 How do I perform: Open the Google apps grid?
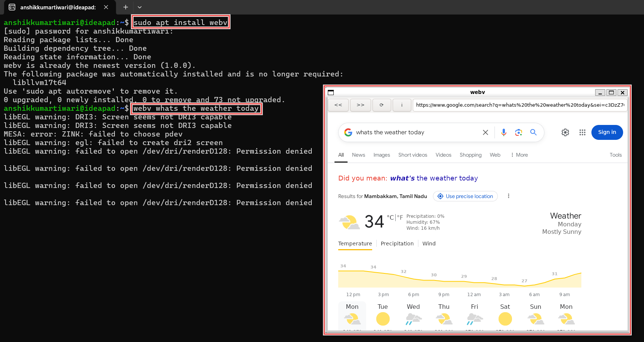click(x=582, y=132)
